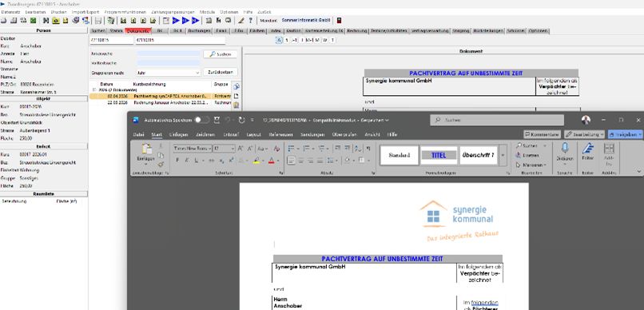Click the Underline button in Word
The width and height of the screenshot is (644, 310).
click(x=197, y=161)
